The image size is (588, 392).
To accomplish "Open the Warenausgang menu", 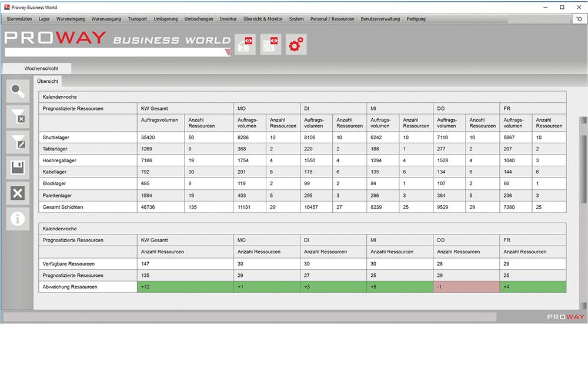I will point(106,19).
